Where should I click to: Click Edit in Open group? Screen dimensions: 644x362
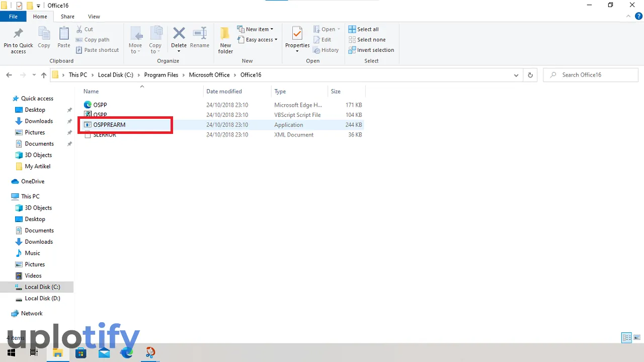tap(322, 40)
